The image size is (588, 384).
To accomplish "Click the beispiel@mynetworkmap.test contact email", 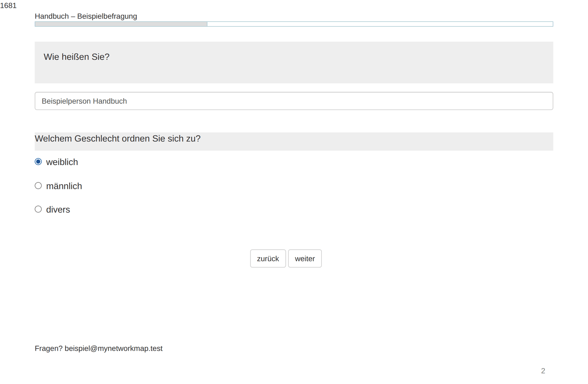I will [x=113, y=348].
